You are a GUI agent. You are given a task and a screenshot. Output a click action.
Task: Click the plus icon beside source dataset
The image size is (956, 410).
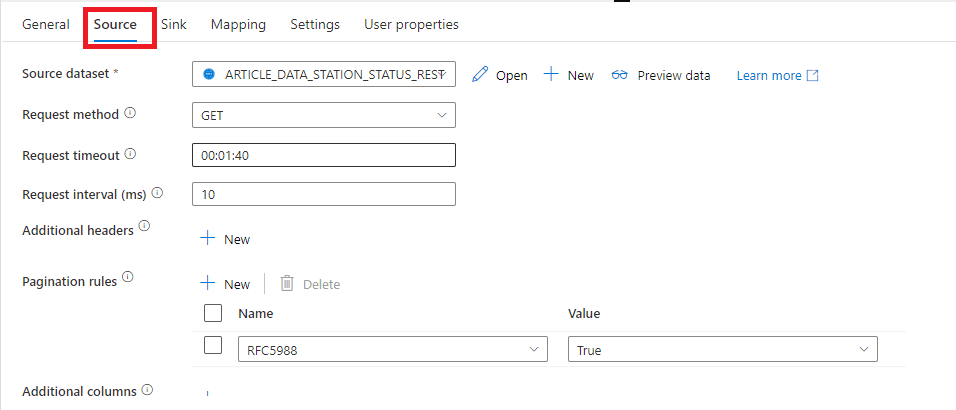coord(551,75)
